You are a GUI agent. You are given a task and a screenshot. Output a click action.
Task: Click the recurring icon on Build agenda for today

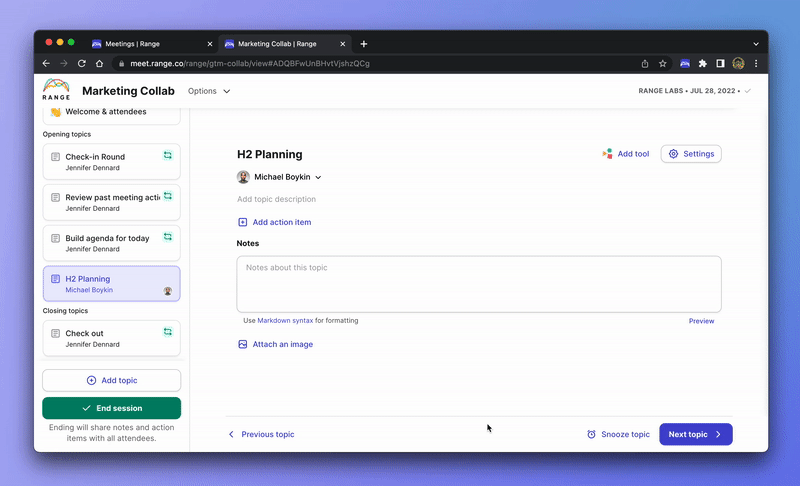[x=167, y=237]
